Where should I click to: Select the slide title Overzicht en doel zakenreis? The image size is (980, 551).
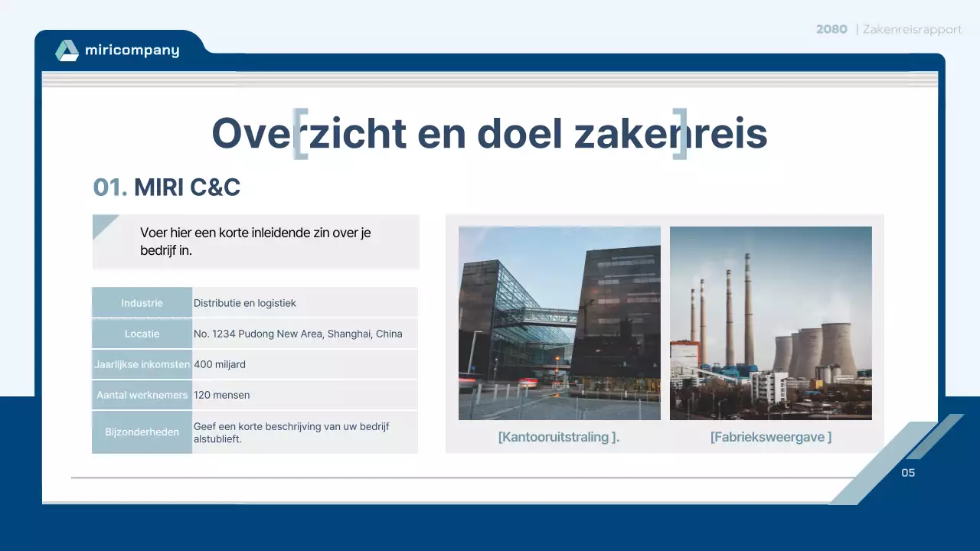pos(490,132)
